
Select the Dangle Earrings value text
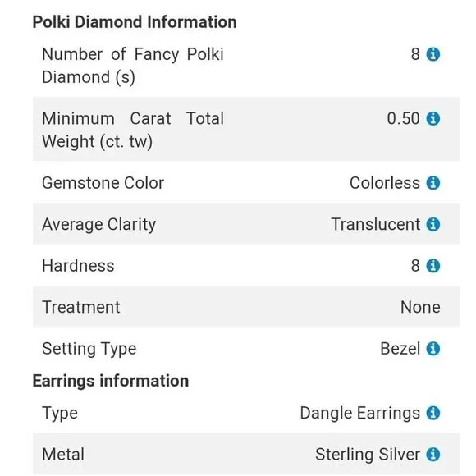[360, 414]
